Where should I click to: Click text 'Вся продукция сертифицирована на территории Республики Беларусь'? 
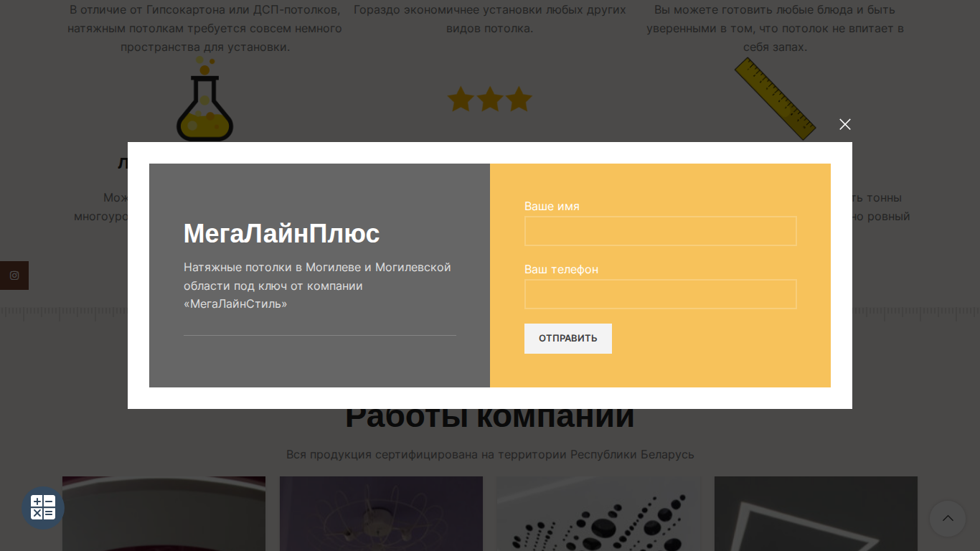(x=490, y=455)
